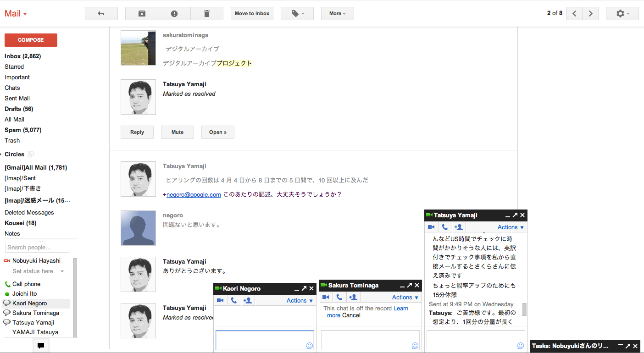Click the chat bubble icon below contacts
Viewport: 644px width, 353px height.
click(x=41, y=346)
